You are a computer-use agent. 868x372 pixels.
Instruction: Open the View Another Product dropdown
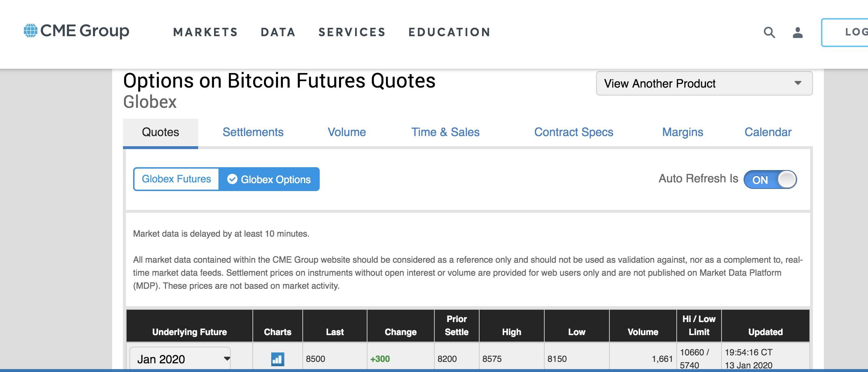[x=704, y=83]
